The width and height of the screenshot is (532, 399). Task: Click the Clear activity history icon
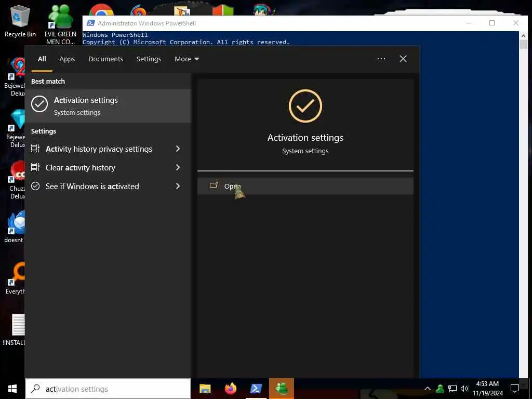35,167
